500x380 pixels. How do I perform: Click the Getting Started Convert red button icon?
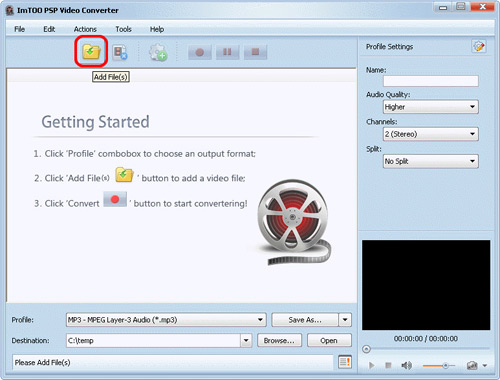[x=115, y=199]
